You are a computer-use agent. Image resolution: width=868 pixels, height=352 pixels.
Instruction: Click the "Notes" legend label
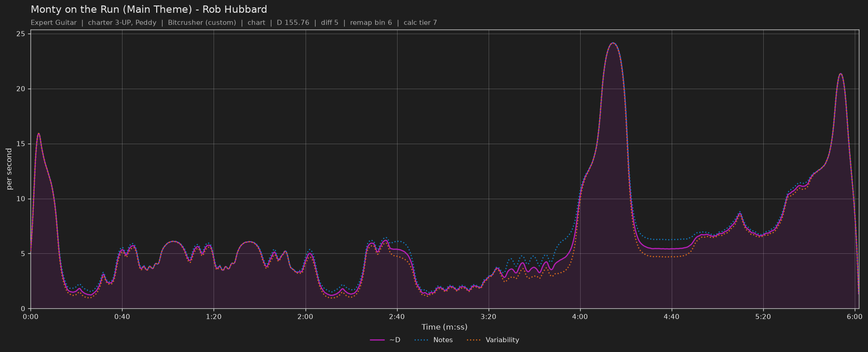coord(443,340)
